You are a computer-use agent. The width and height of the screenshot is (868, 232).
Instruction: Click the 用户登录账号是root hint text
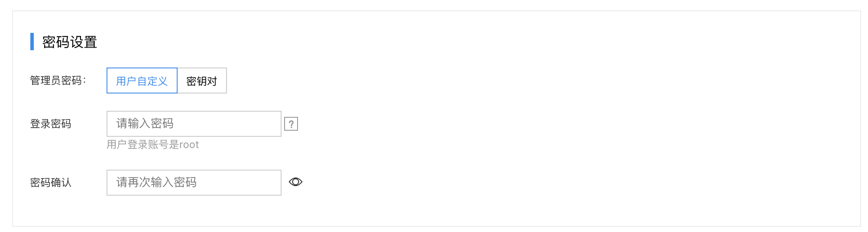(153, 145)
